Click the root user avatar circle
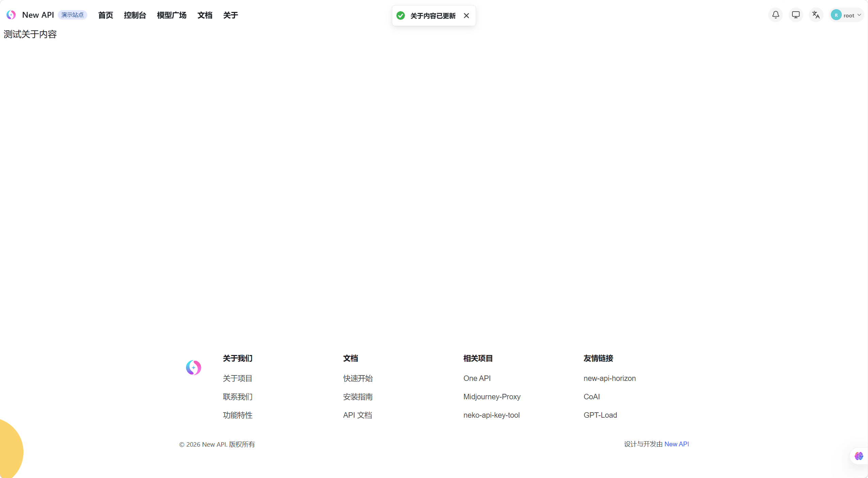868x478 pixels. pos(837,15)
